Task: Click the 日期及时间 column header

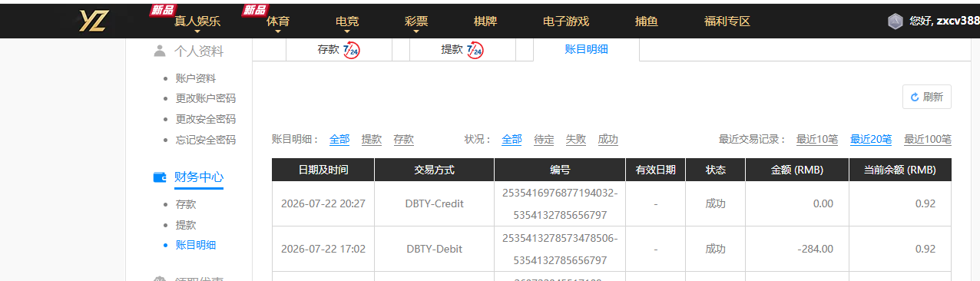Action: [x=323, y=170]
